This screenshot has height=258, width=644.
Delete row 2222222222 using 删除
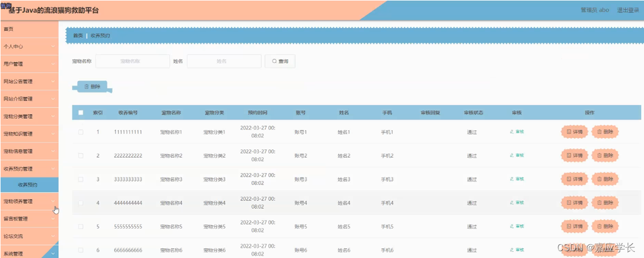[x=605, y=156]
